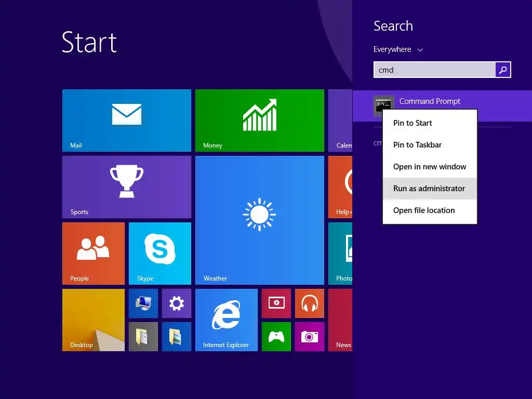Viewport: 532px width, 399px height.
Task: Open the Photos tile
Action: [340, 254]
